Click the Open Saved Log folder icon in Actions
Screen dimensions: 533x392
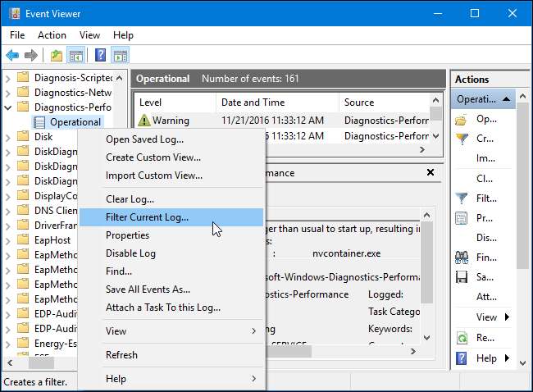click(462, 120)
